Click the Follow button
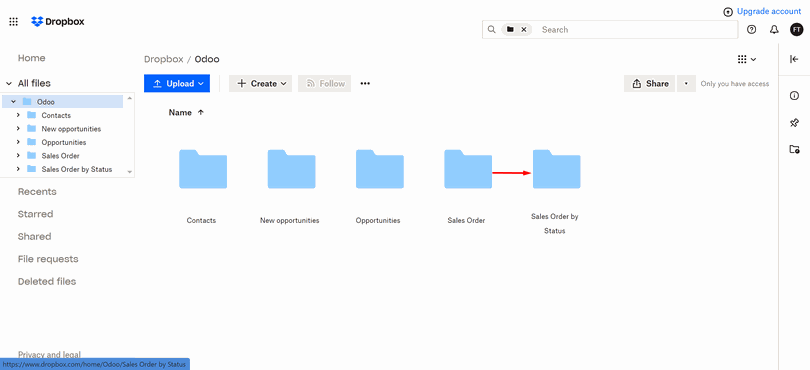Image resolution: width=810 pixels, height=370 pixels. tap(324, 83)
